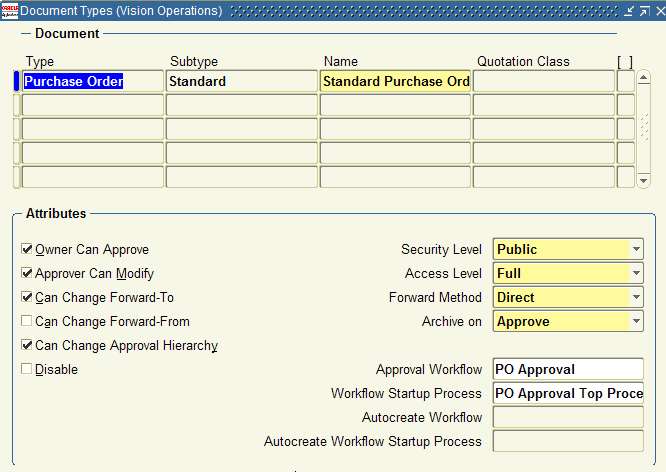
Task: Open the flexfield box on the first document row
Action: click(625, 81)
